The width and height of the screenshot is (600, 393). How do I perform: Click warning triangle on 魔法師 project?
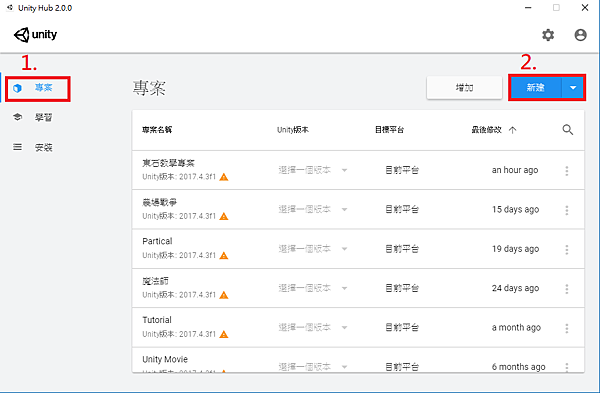(224, 295)
